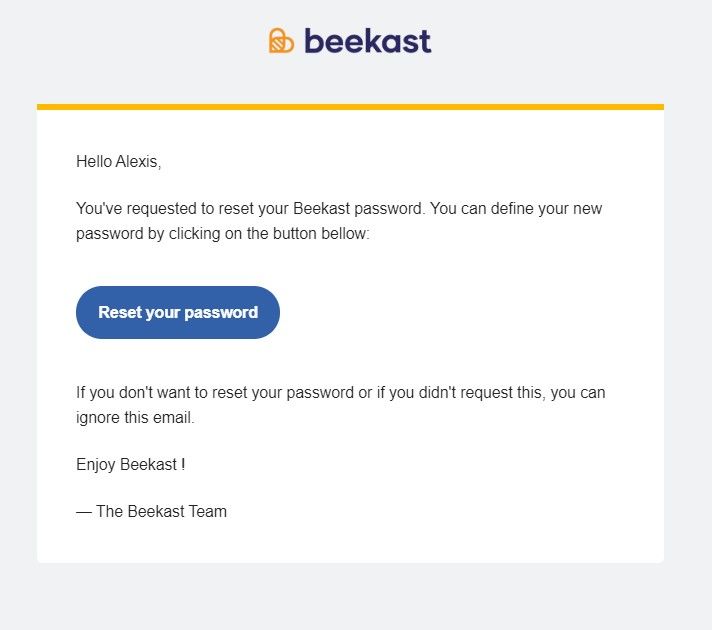Click 'You can define your new' text
The image size is (712, 630).
coord(516,209)
